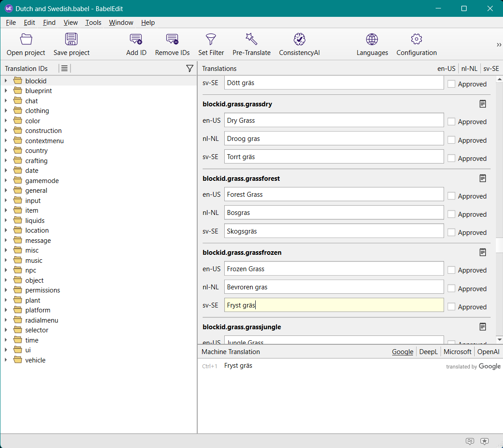Screen dimensions: 503x448
Task: Switch machine translation to DeepL
Action: click(428, 352)
